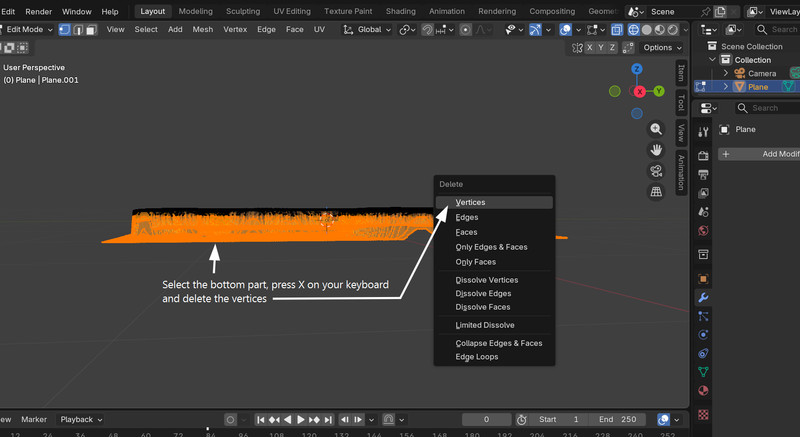Viewport: 800px width, 437px height.
Task: Open the Output properties printer icon
Action: click(703, 175)
